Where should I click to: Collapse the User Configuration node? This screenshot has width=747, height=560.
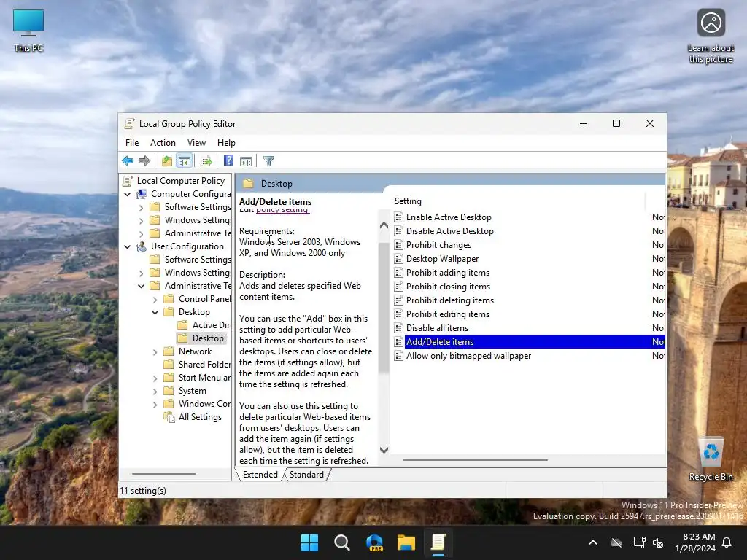(127, 246)
